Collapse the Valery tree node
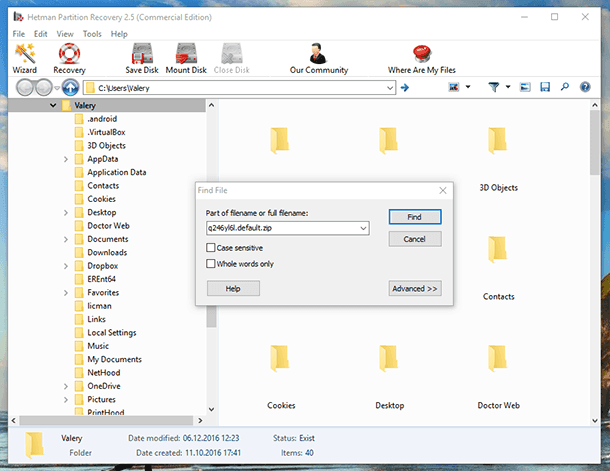The width and height of the screenshot is (610, 471). (x=53, y=105)
